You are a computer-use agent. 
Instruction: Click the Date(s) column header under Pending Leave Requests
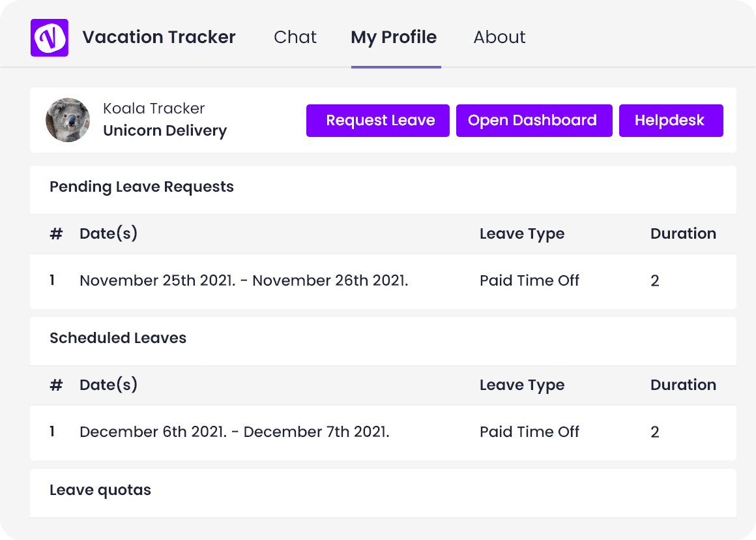108,233
